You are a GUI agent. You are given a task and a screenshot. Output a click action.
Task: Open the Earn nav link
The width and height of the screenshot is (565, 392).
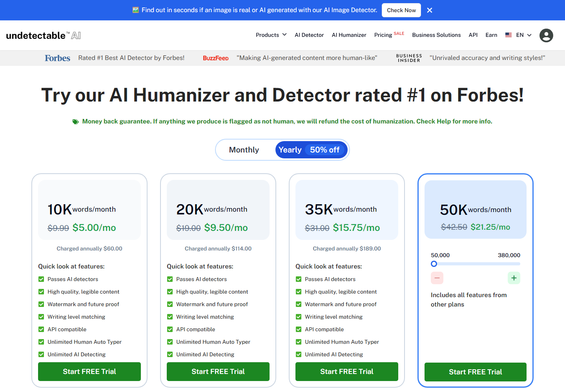(x=491, y=35)
